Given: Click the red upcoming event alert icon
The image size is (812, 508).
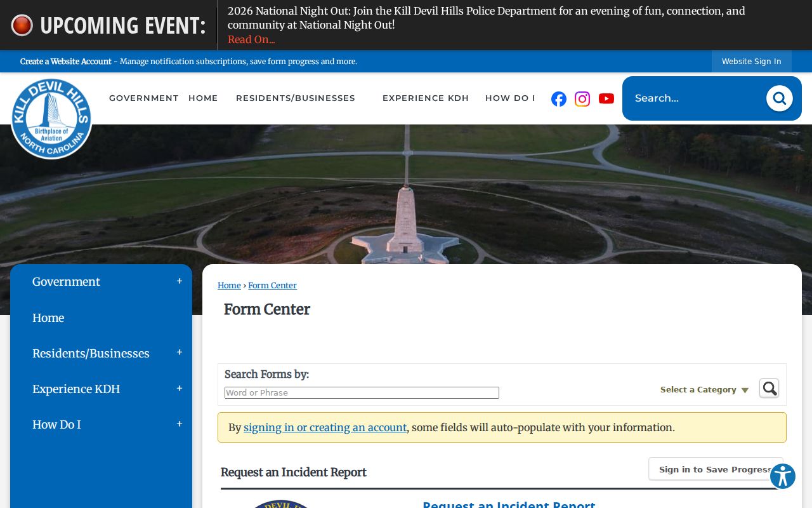Looking at the screenshot, I should pos(22,25).
